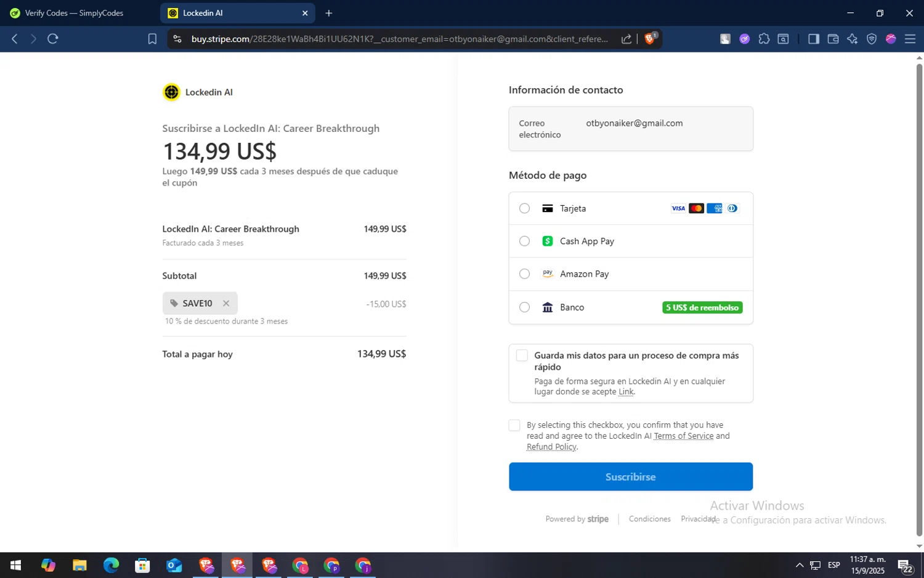Click the 'Facturado cada 3 meses' text
The image size is (924, 578).
[203, 243]
